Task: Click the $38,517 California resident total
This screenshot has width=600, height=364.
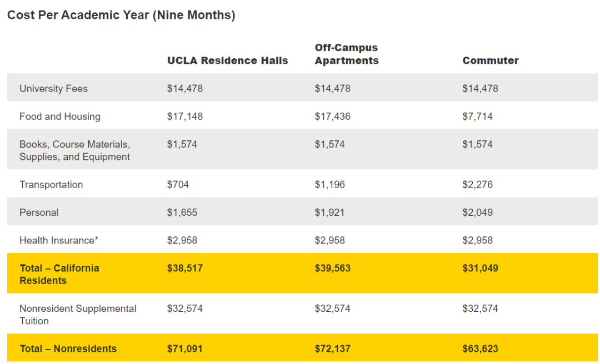Action: pos(185,268)
